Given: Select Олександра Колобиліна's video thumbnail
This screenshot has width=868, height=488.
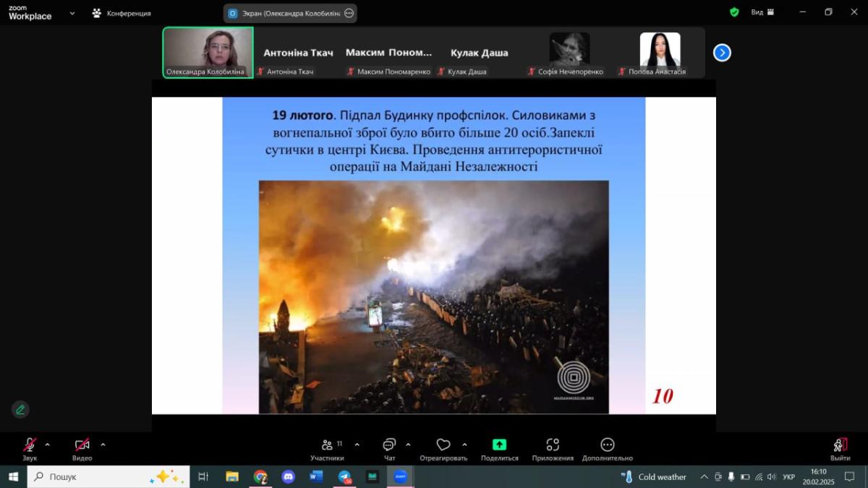Looking at the screenshot, I should click(208, 52).
